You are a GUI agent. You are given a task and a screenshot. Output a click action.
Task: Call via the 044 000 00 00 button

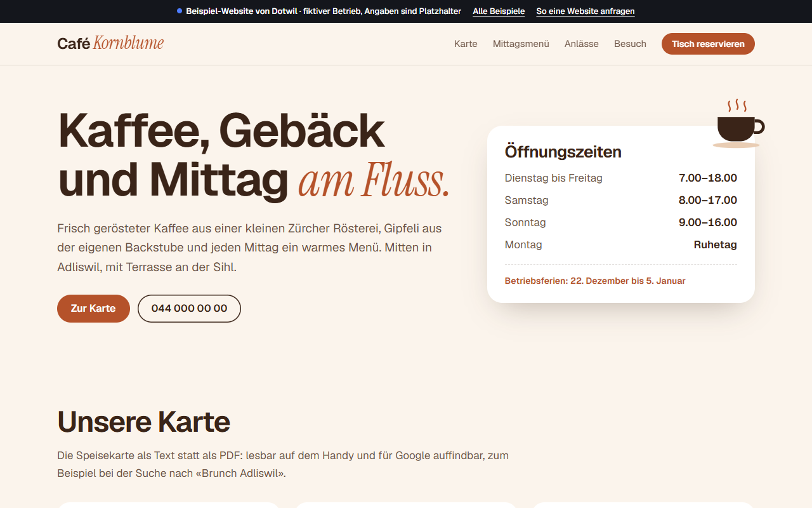(189, 309)
